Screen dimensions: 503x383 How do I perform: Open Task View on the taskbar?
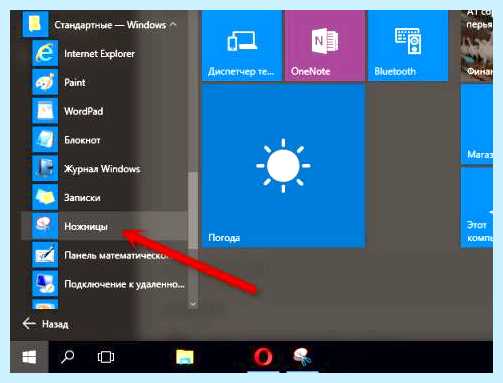106,357
